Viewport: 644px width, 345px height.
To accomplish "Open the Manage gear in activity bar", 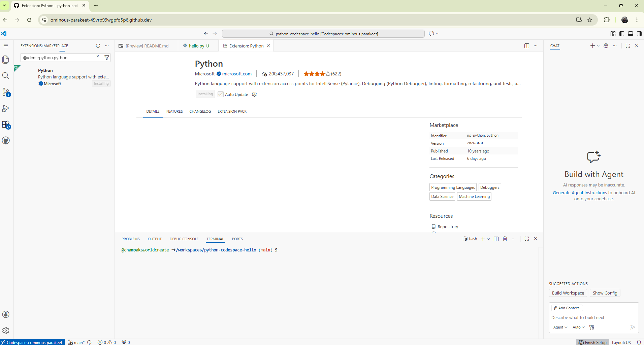I will 6,331.
